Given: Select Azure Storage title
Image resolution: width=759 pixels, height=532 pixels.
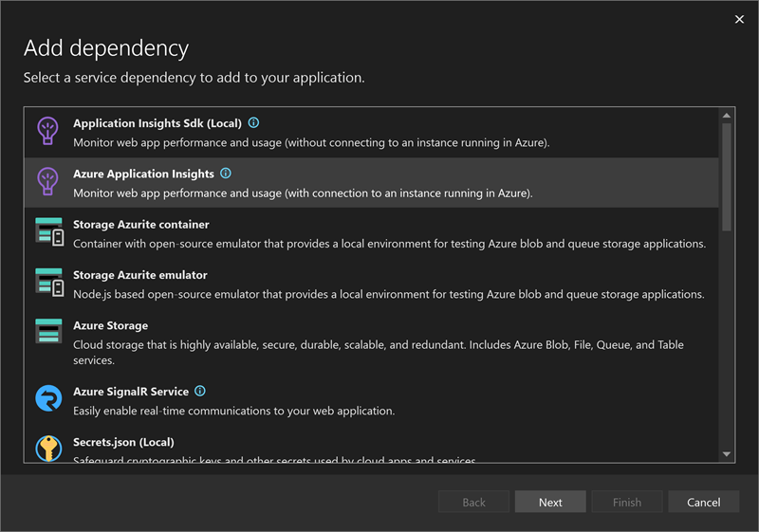Looking at the screenshot, I should [x=111, y=325].
